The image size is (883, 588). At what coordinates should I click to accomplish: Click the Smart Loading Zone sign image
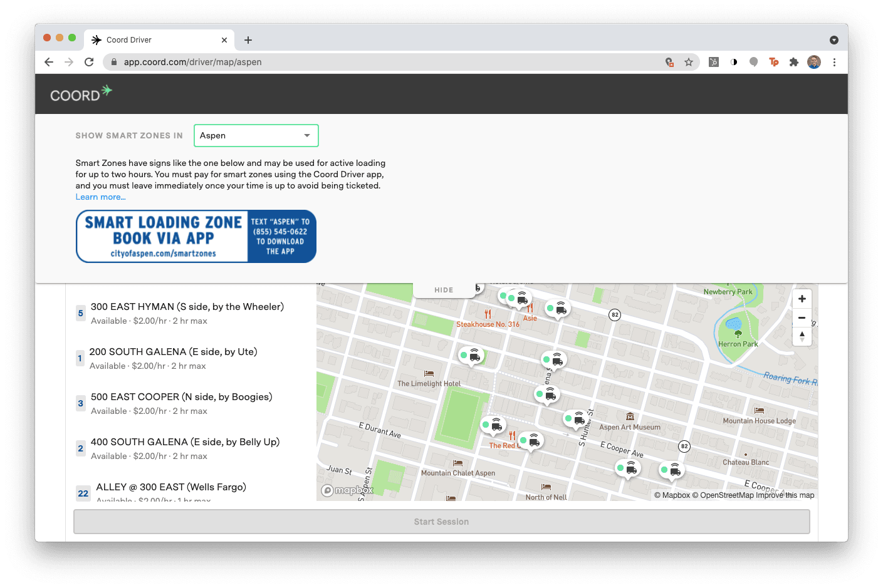pyautogui.click(x=196, y=236)
